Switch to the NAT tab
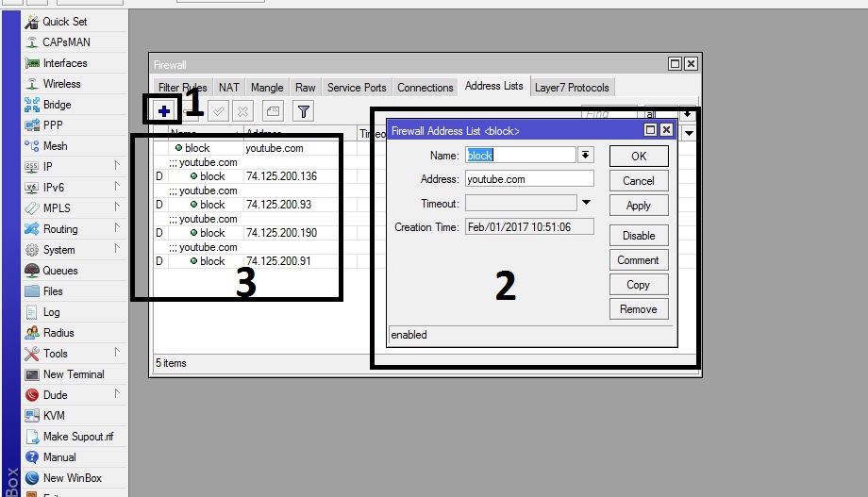Viewport: 868px width, 497px height. 228,88
